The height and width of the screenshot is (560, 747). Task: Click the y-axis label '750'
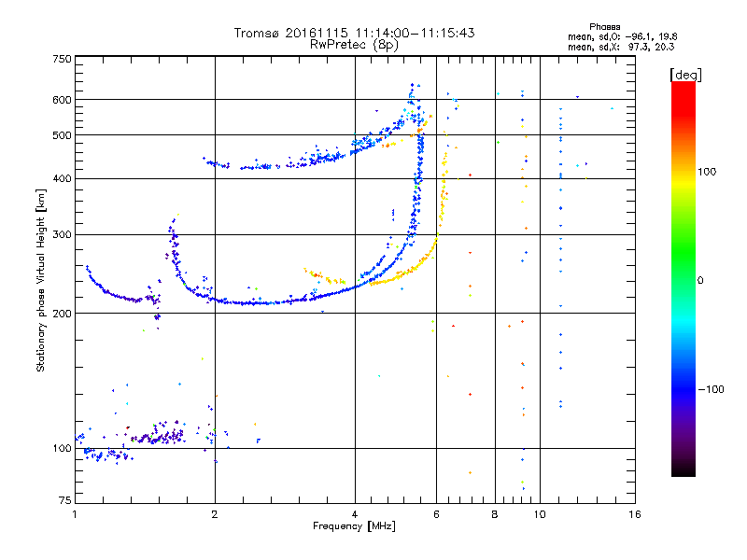coord(62,59)
